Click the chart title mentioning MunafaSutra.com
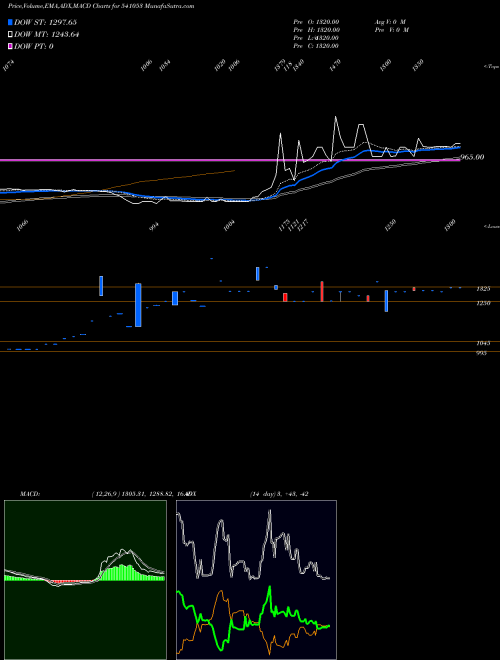The height and width of the screenshot is (660, 500). pos(101,6)
